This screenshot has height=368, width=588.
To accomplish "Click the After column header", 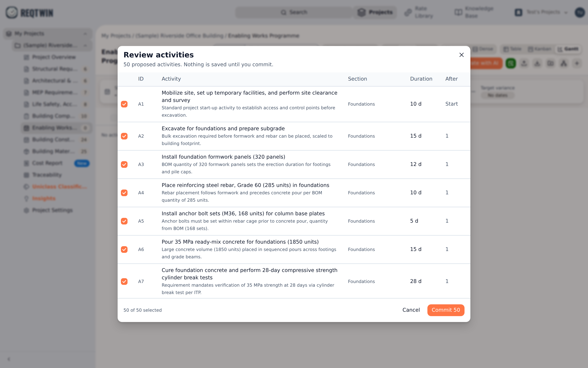I will (451, 79).
